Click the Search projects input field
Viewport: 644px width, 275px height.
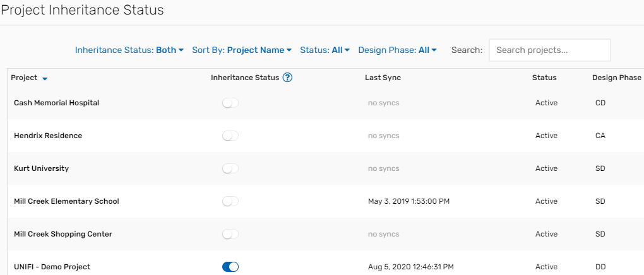(x=549, y=50)
